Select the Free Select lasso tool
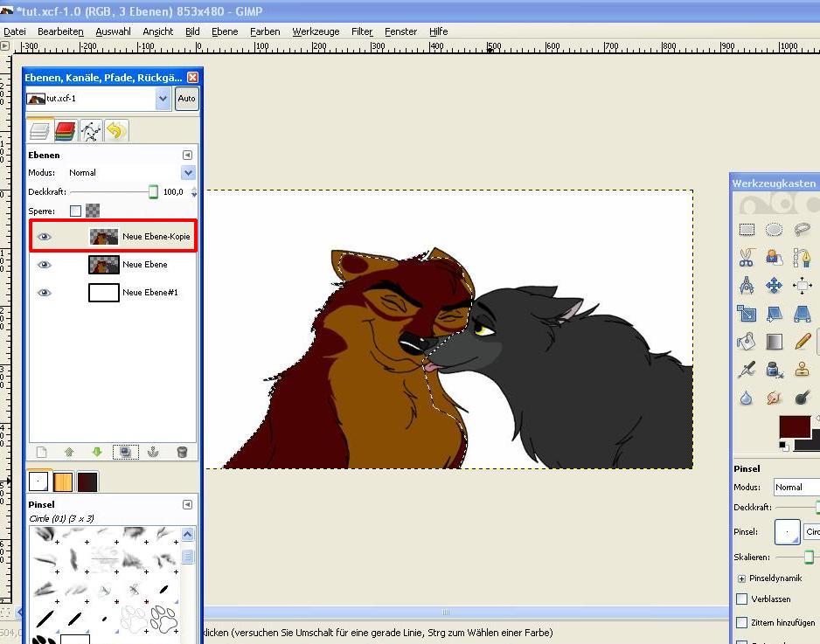820x644 pixels. coord(802,230)
